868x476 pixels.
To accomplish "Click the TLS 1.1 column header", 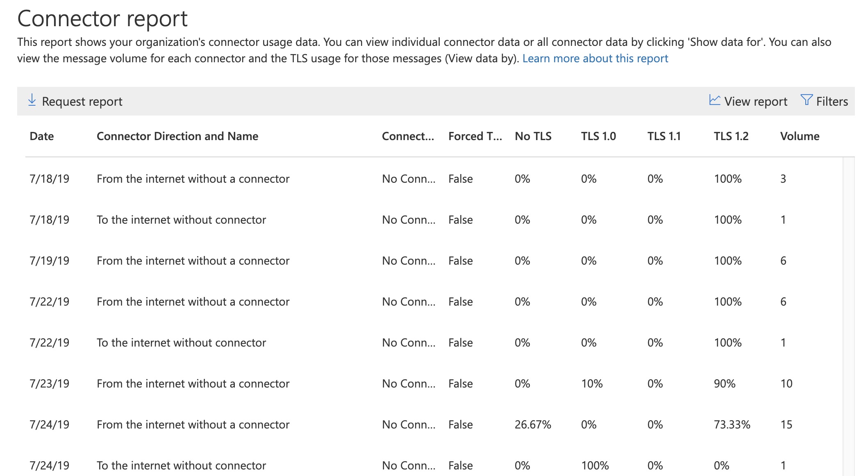I will pyautogui.click(x=663, y=136).
